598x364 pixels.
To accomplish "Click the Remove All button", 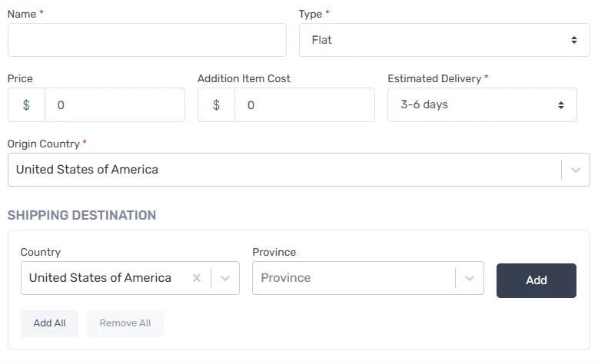I will tap(125, 323).
